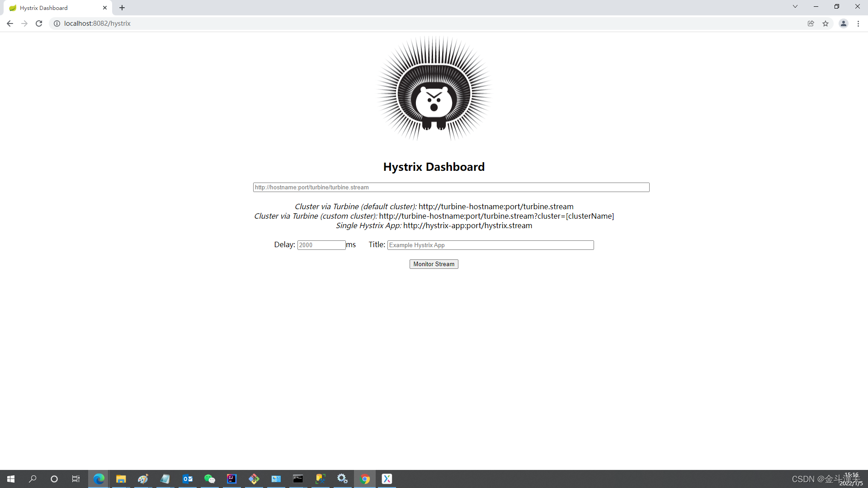Image resolution: width=868 pixels, height=488 pixels.
Task: Open the Chrome three-dot menu
Action: 858,23
